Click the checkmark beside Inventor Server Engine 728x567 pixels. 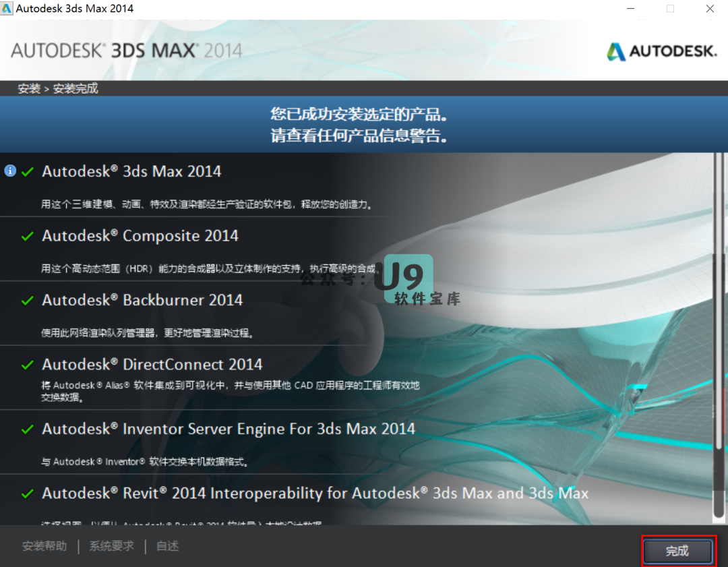[28, 429]
